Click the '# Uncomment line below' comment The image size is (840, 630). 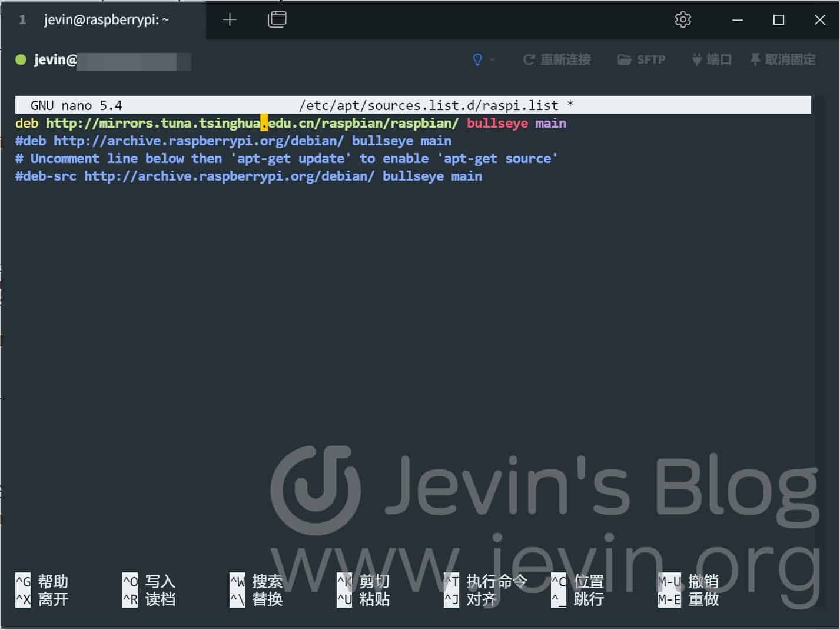[x=287, y=158]
